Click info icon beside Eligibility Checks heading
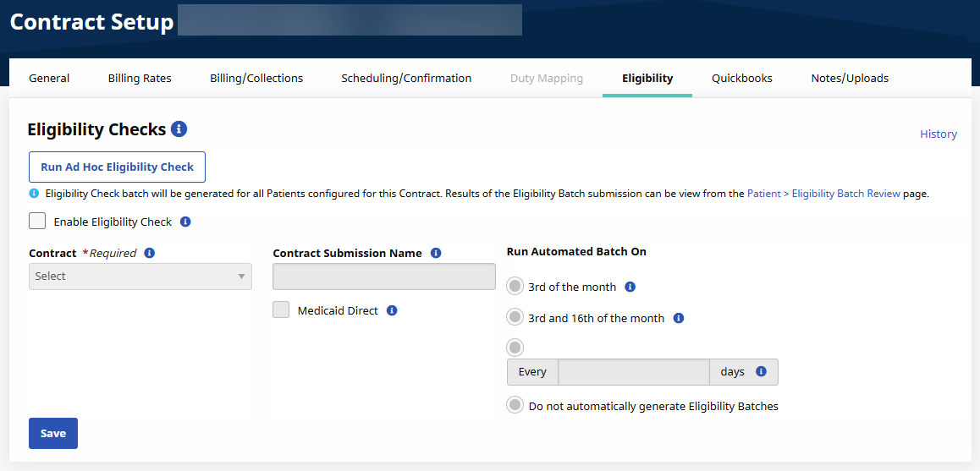This screenshot has width=980, height=471. [179, 129]
